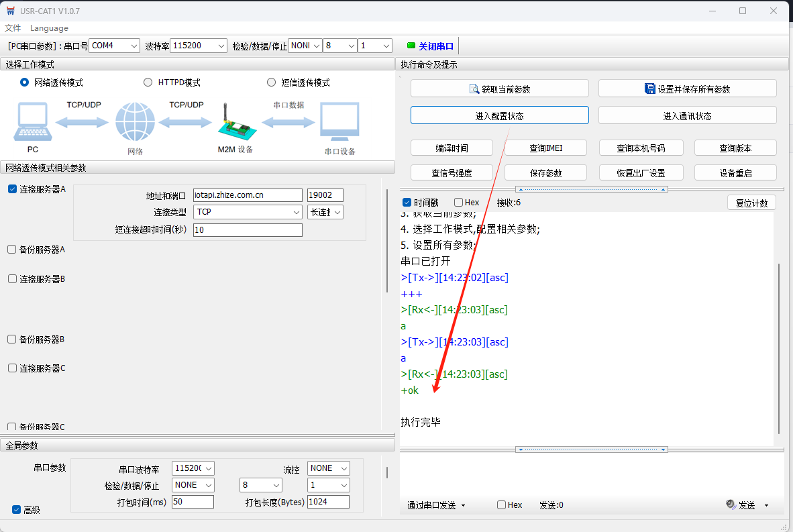
Task: Click the iotapi.zhize.com.cn address field
Action: coord(248,195)
